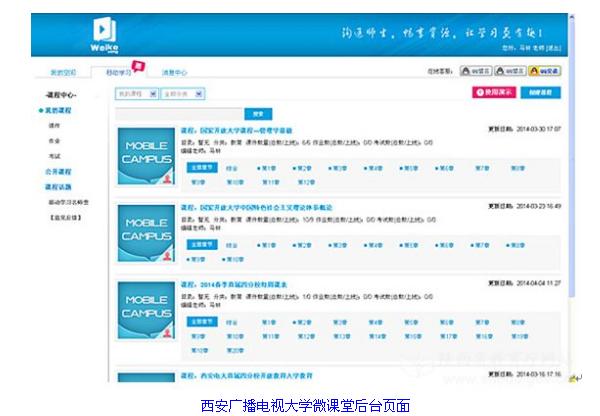Viewport: 600px width, 416px height.
Task: Select 我的课程 in the sidebar
Action: click(x=58, y=110)
